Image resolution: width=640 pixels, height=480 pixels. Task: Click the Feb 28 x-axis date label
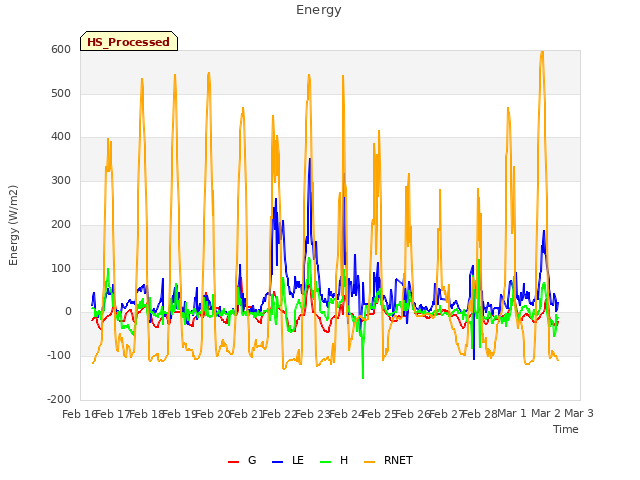480,414
